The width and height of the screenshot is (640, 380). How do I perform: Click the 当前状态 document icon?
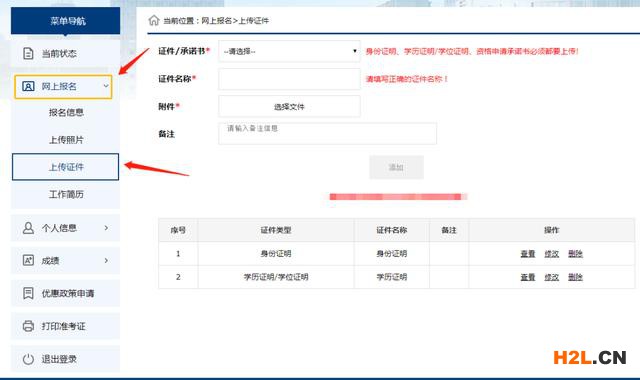(x=28, y=53)
